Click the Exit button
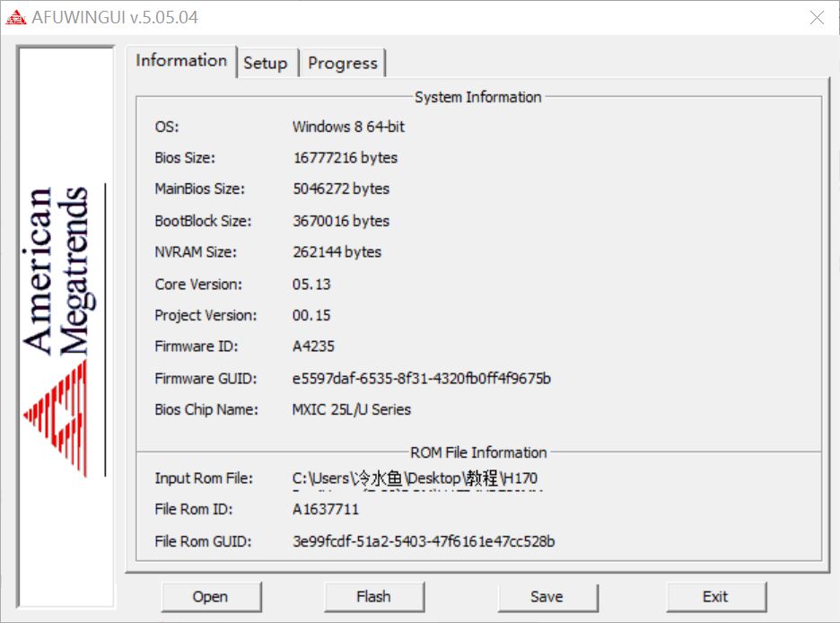Image resolution: width=840 pixels, height=623 pixels. coord(716,597)
